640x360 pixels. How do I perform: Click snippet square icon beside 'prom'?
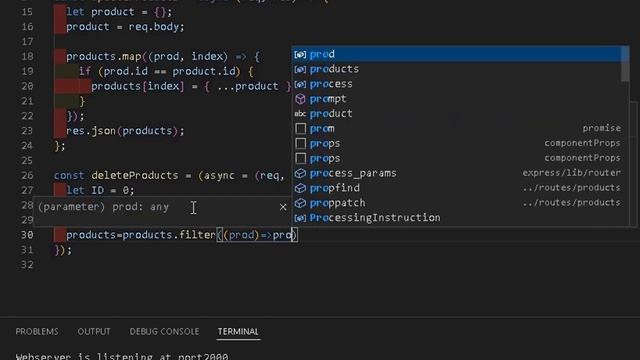(300, 129)
